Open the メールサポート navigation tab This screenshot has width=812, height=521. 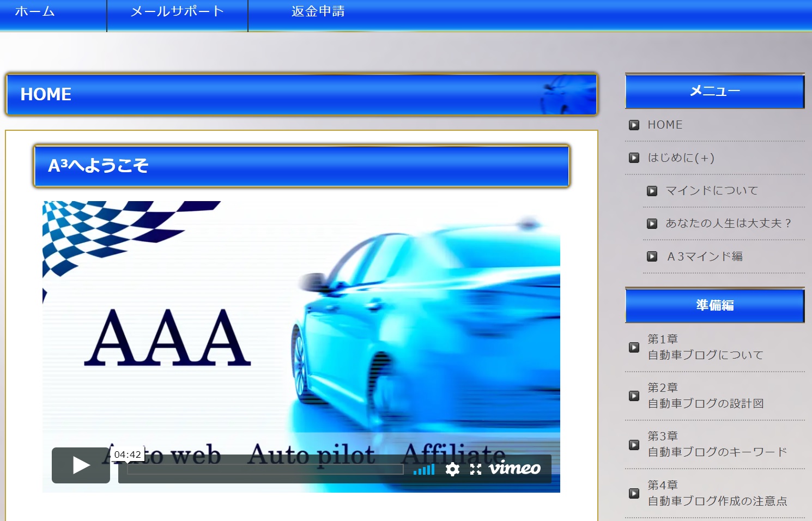[177, 11]
